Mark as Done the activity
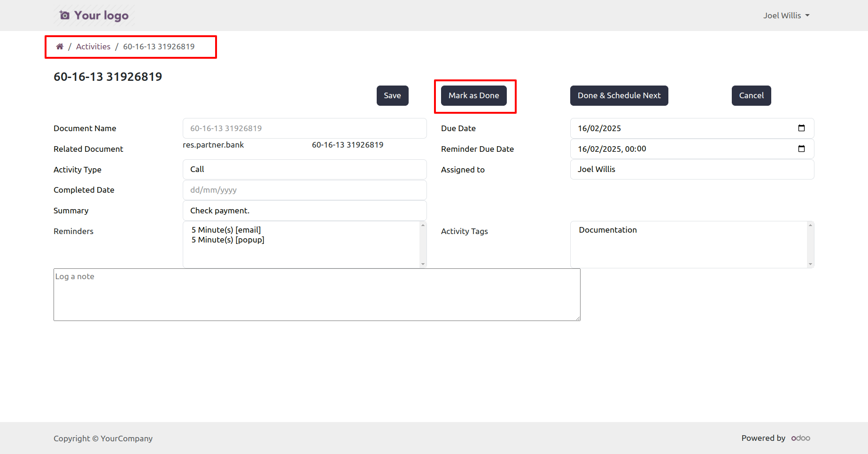Viewport: 868px width, 454px height. [x=473, y=95]
